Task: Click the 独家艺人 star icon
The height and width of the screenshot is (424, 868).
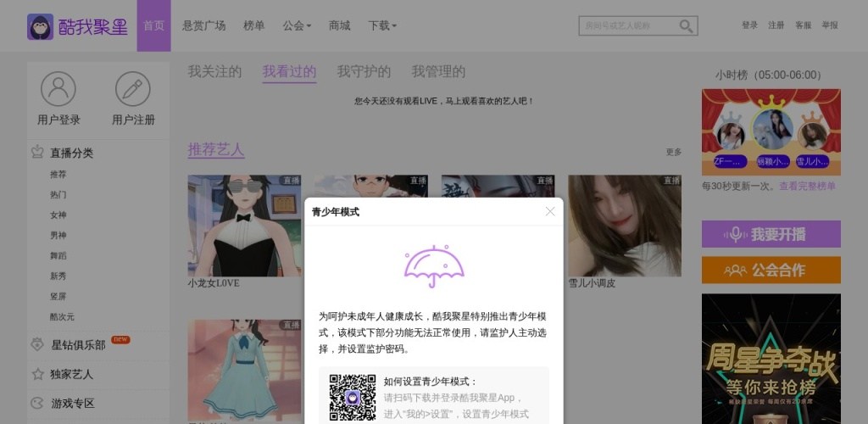Action: point(37,374)
